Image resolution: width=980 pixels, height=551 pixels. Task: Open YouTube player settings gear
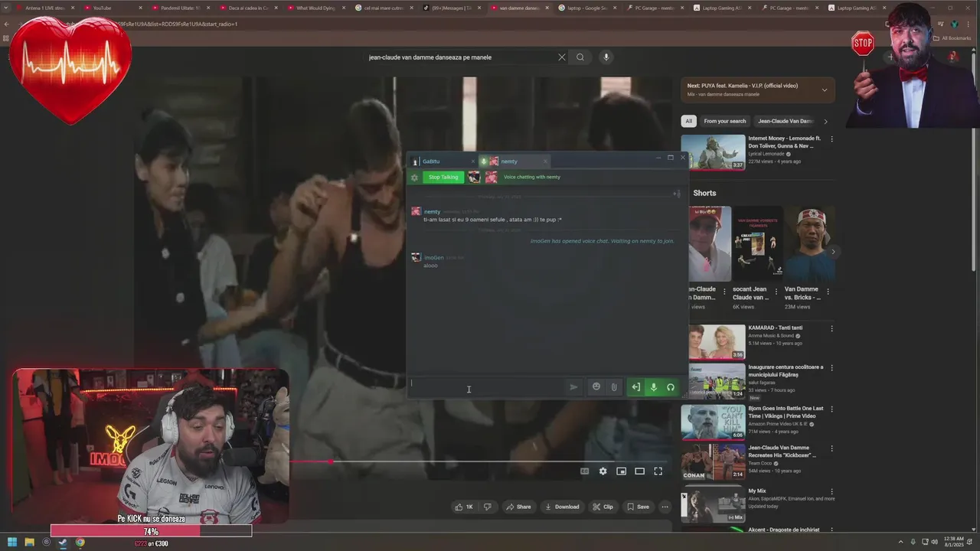coord(603,471)
